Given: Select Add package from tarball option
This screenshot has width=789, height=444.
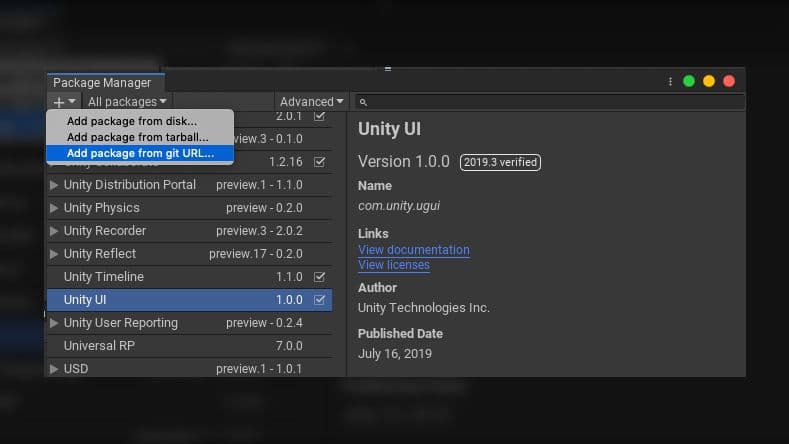Looking at the screenshot, I should 138,137.
